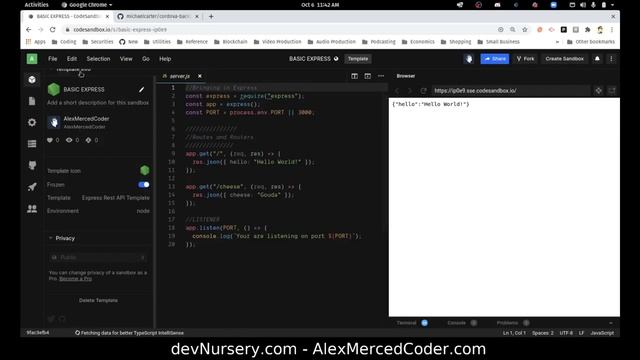640x360 pixels.
Task: Click the preview browser back arrow
Action: coord(397,91)
